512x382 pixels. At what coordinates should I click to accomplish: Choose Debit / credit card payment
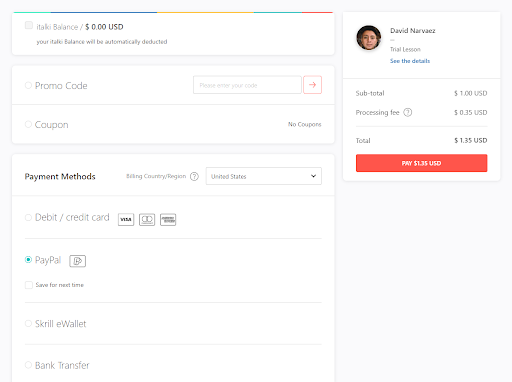tap(28, 217)
